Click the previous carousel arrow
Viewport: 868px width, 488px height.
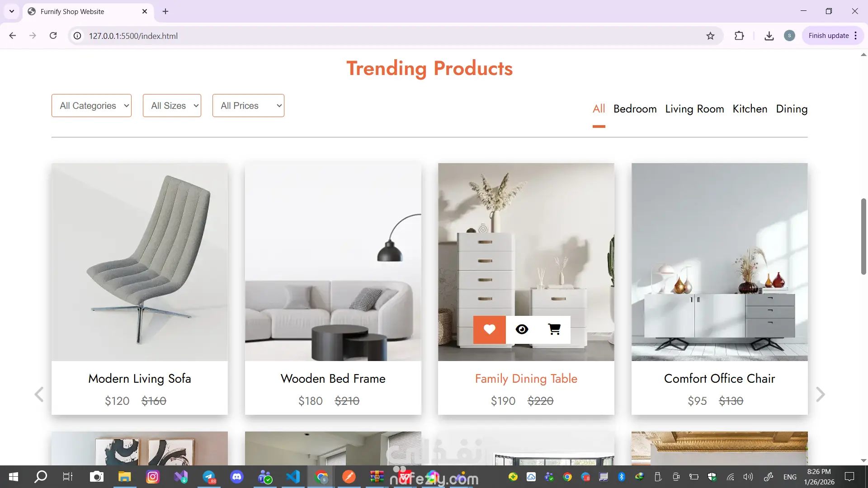tap(39, 394)
